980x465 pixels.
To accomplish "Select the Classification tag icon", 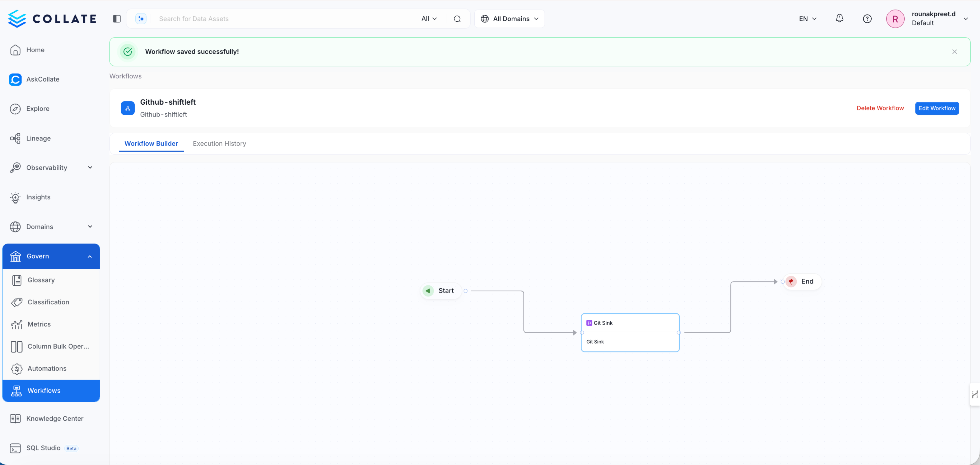I will [16, 301].
